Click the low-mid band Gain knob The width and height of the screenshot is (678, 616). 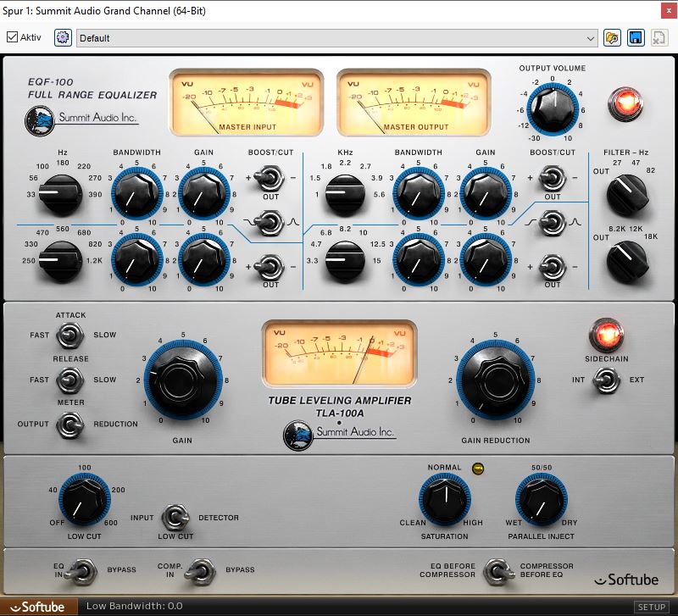(204, 260)
